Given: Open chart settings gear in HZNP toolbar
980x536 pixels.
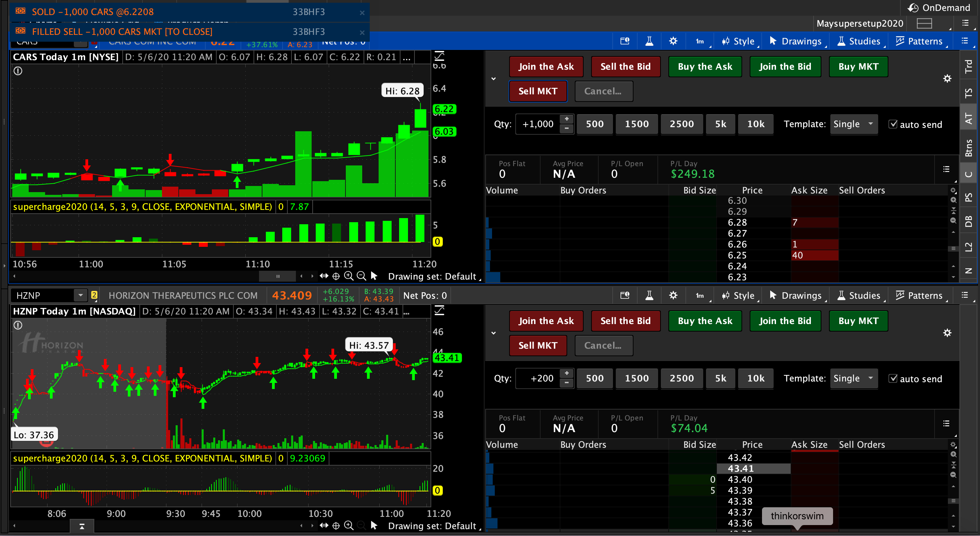Looking at the screenshot, I should [x=673, y=295].
